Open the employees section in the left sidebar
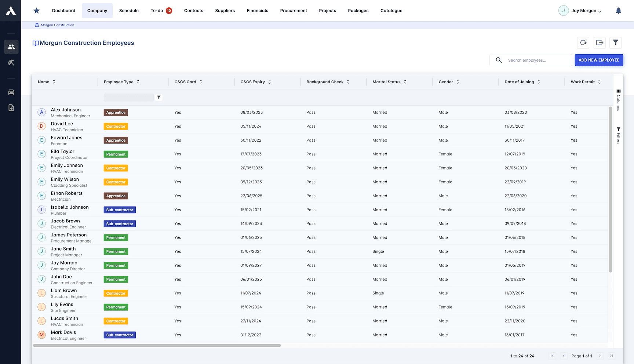The height and width of the screenshot is (364, 634). (x=11, y=47)
